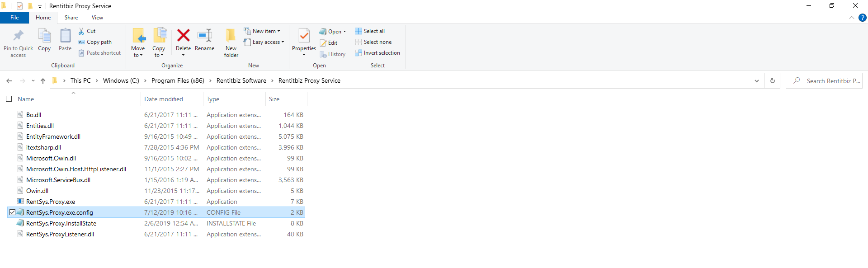Screen dimensions: 868x268
Task: Expand the New item dropdown
Action: click(x=278, y=31)
